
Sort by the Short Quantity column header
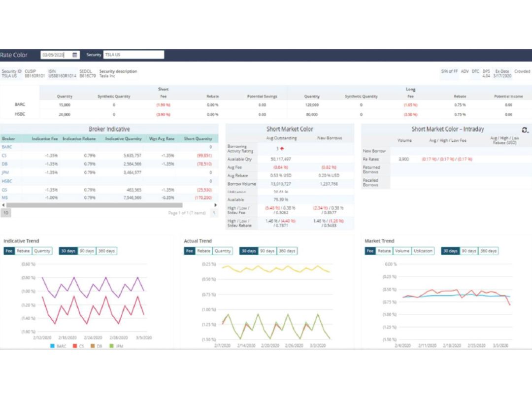(x=198, y=139)
